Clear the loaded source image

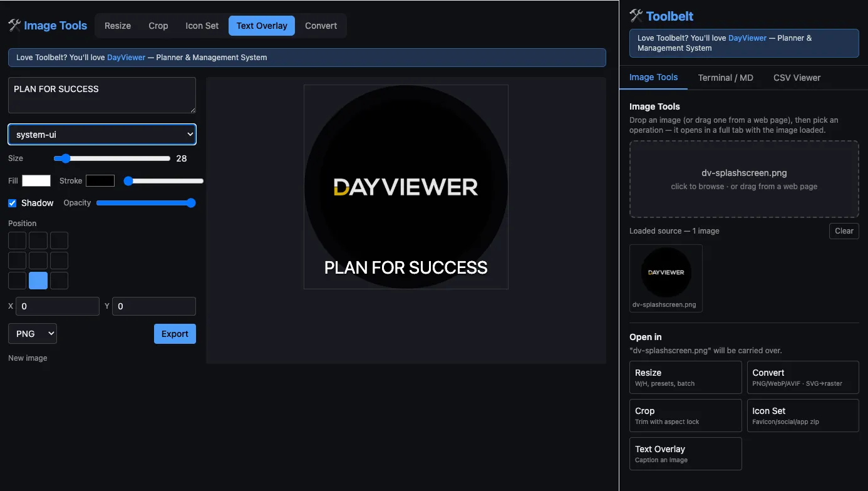pos(844,231)
